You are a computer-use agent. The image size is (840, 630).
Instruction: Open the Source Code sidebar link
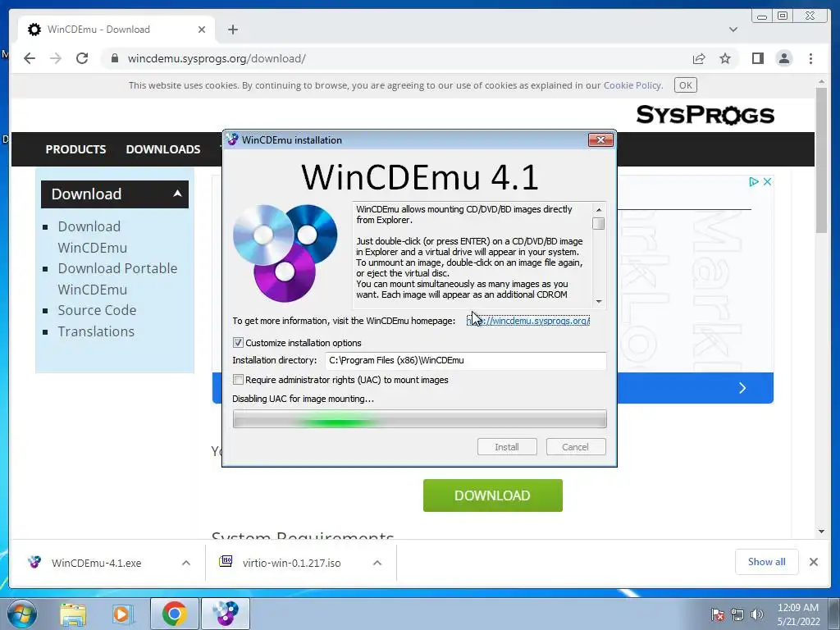click(97, 310)
